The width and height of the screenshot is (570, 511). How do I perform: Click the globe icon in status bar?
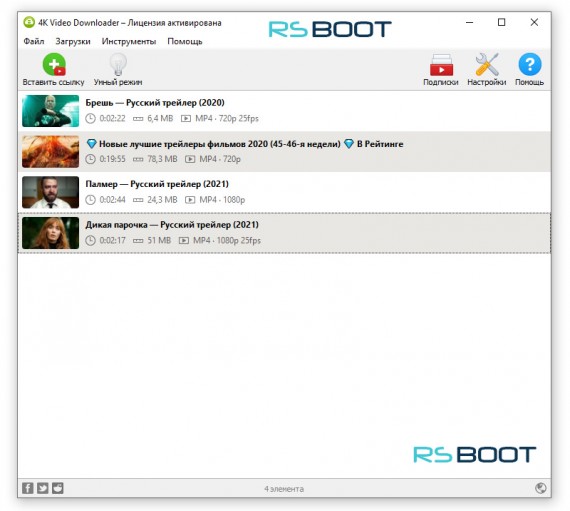(541, 488)
